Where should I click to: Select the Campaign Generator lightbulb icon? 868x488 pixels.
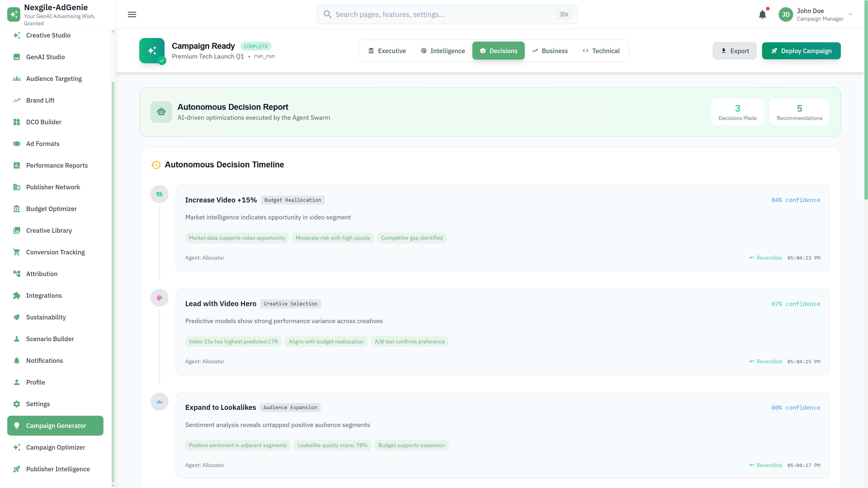click(17, 425)
